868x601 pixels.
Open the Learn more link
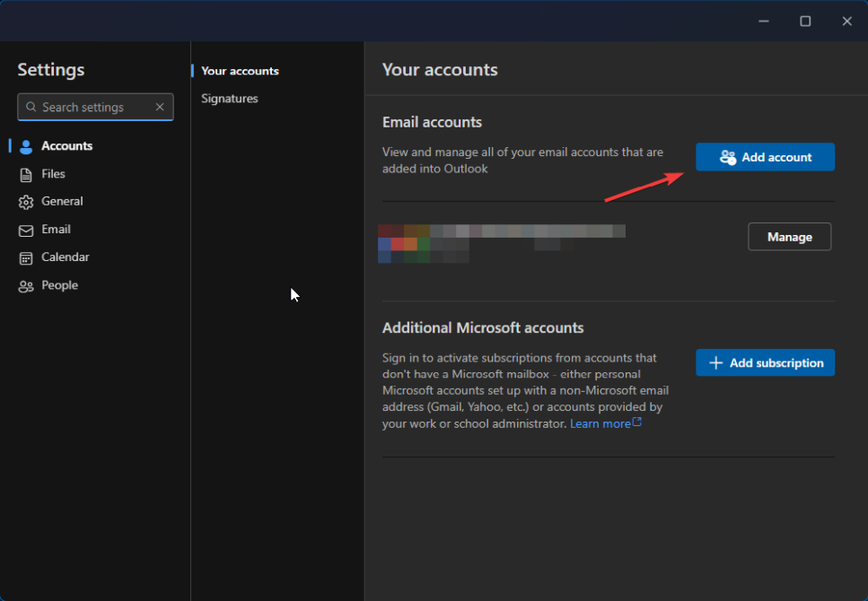click(x=601, y=424)
